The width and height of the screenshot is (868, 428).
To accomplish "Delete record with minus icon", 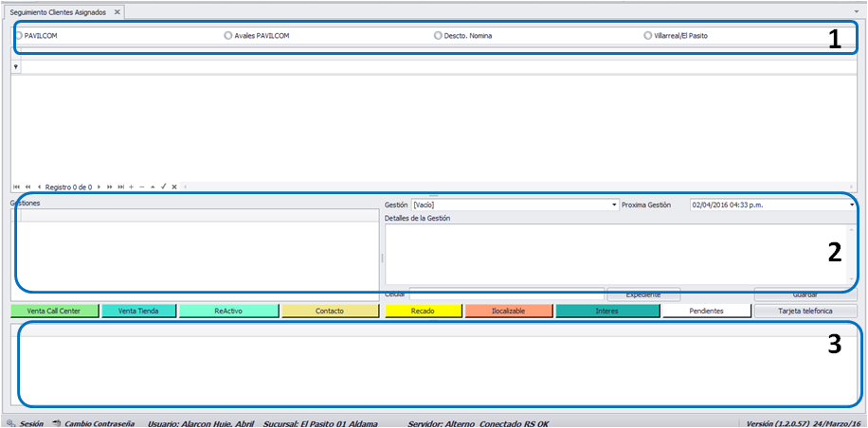I will (x=142, y=187).
